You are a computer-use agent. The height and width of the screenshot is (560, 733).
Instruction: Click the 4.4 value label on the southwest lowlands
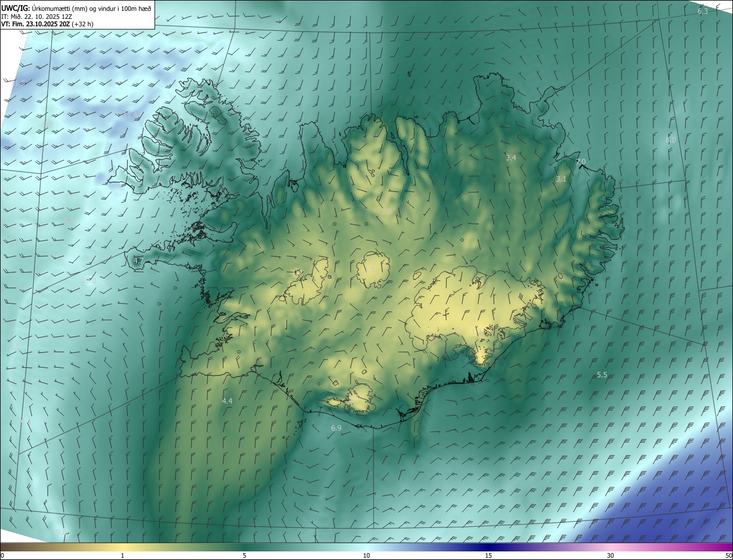pyautogui.click(x=227, y=401)
